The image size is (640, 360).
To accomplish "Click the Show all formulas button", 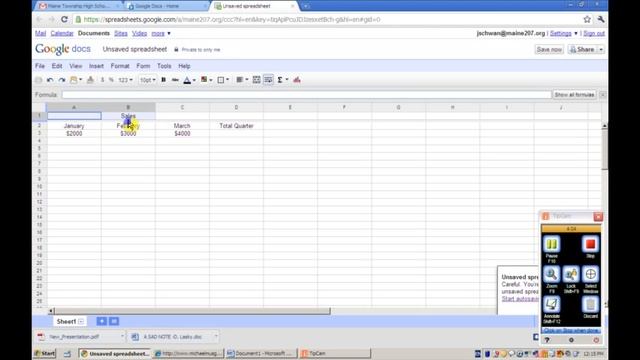I will click(x=574, y=95).
